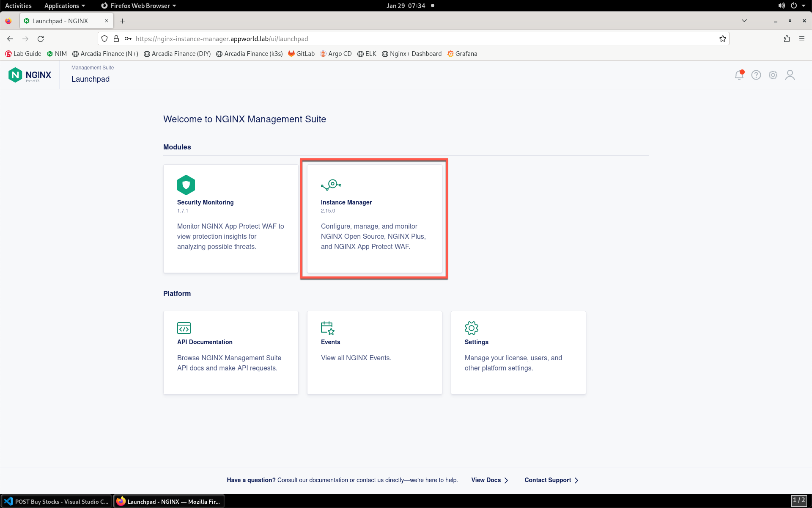Open the API Documentation card title
The width and height of the screenshot is (812, 508).
point(205,342)
